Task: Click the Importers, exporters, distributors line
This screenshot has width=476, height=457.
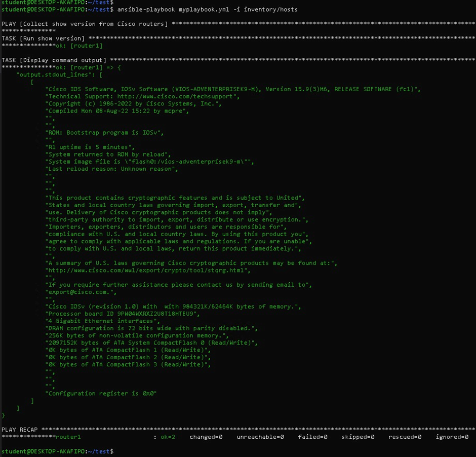Action: (166, 227)
